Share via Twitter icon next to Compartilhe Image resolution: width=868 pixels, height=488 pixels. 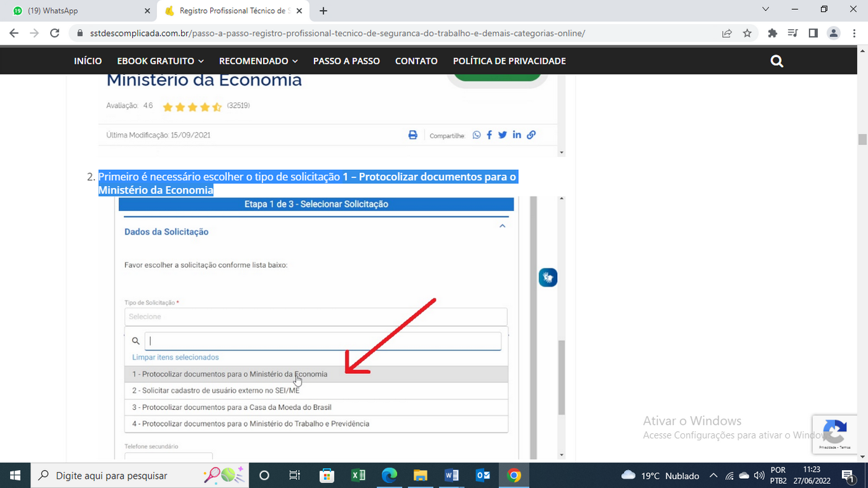(x=503, y=135)
